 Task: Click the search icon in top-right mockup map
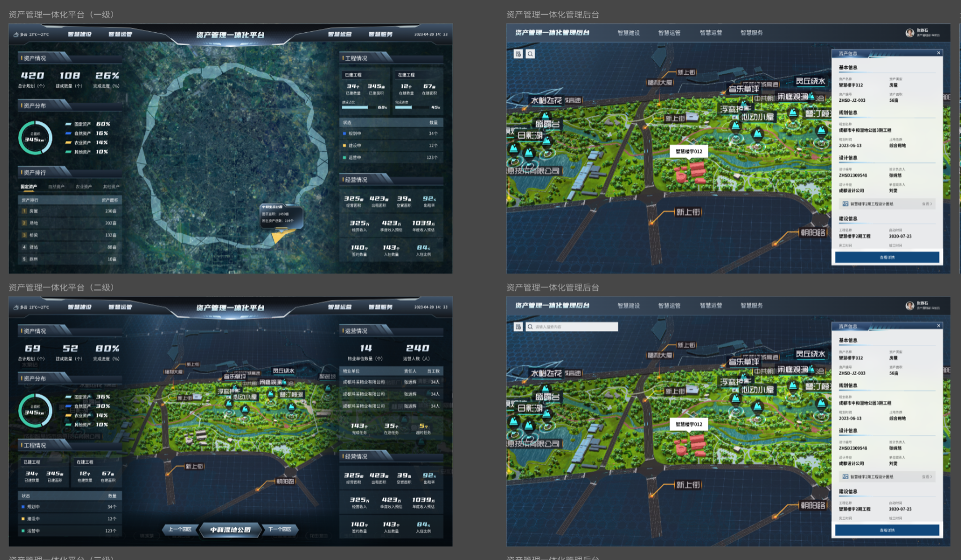pyautogui.click(x=530, y=54)
